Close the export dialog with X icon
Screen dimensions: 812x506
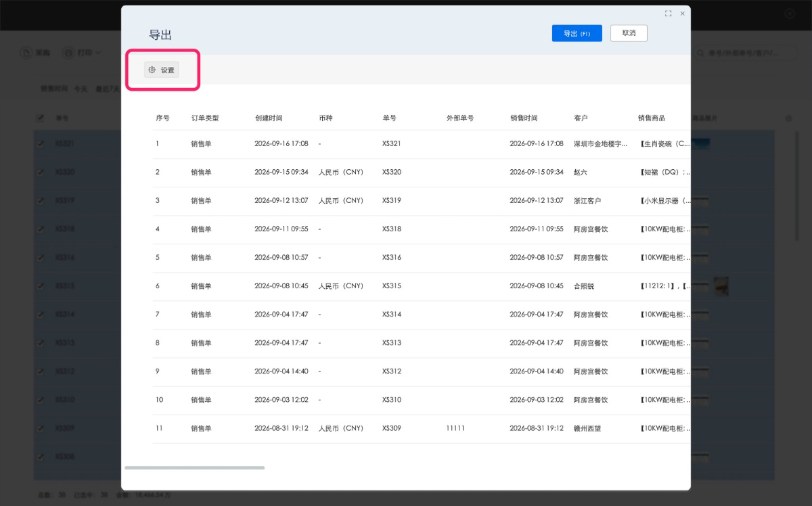click(683, 14)
